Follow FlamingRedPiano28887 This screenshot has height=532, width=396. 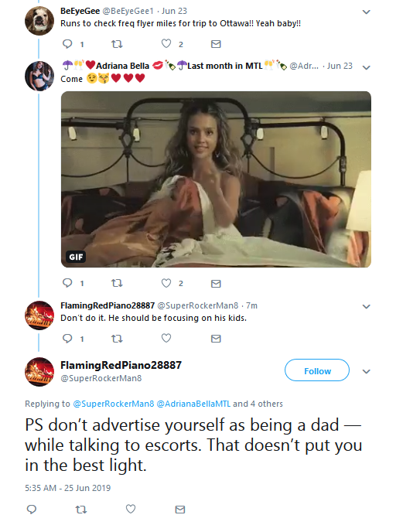click(317, 370)
